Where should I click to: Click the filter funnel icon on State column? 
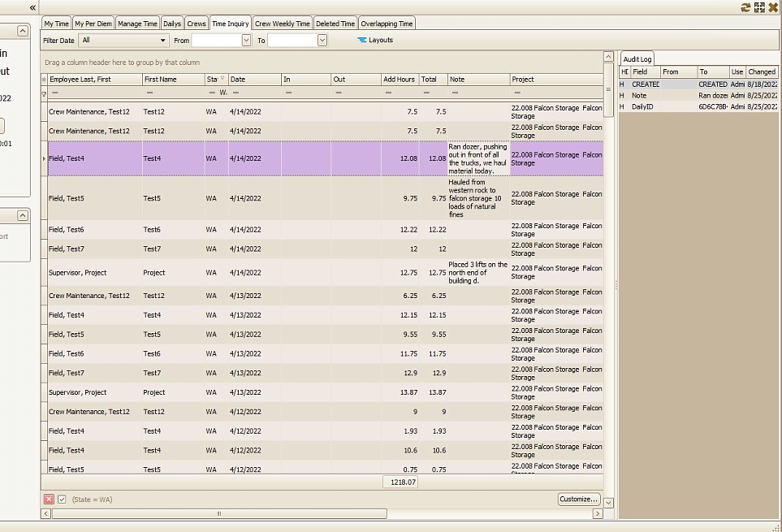pos(223,80)
